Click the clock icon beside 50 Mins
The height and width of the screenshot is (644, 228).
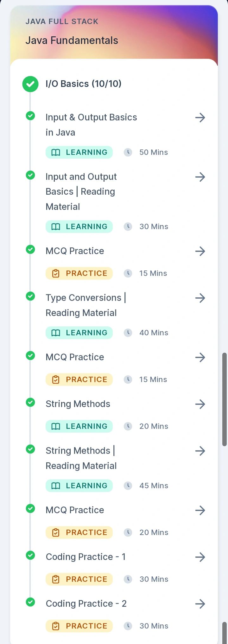click(128, 152)
